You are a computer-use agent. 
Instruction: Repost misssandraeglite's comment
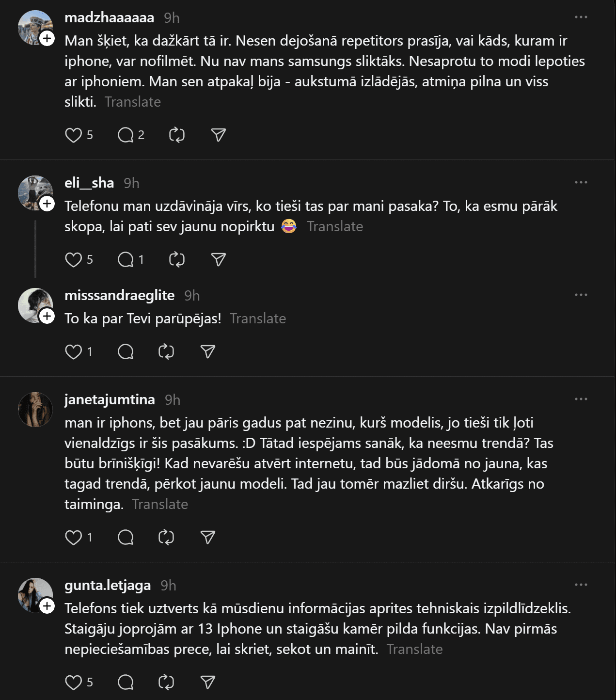tap(166, 352)
